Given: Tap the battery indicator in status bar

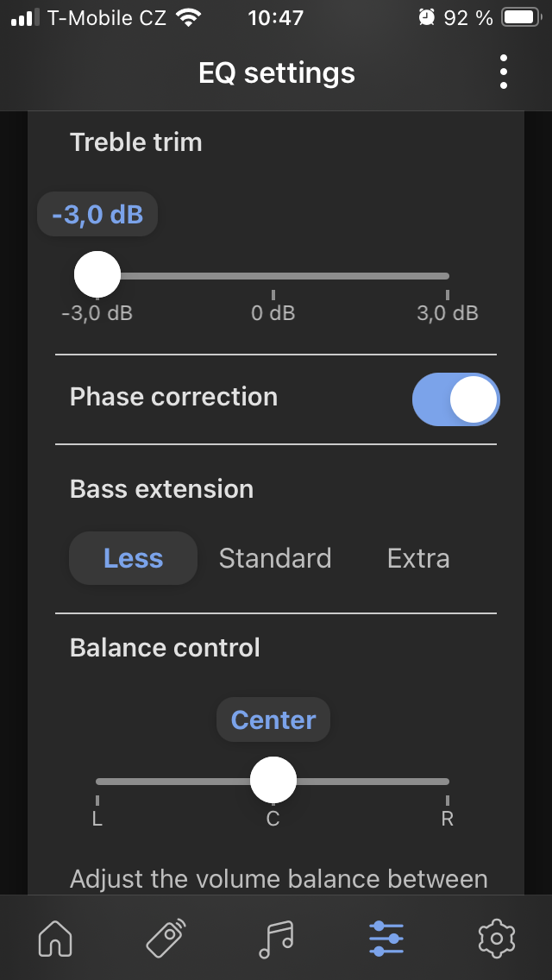Looking at the screenshot, I should (520, 17).
